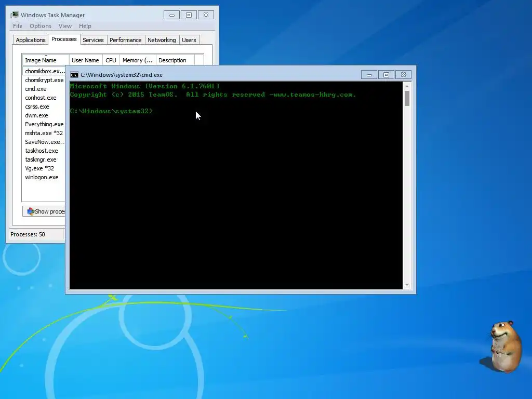Viewport: 532px width, 399px height.
Task: Click the cmd vertical scrollbar thumb
Action: pos(407,98)
